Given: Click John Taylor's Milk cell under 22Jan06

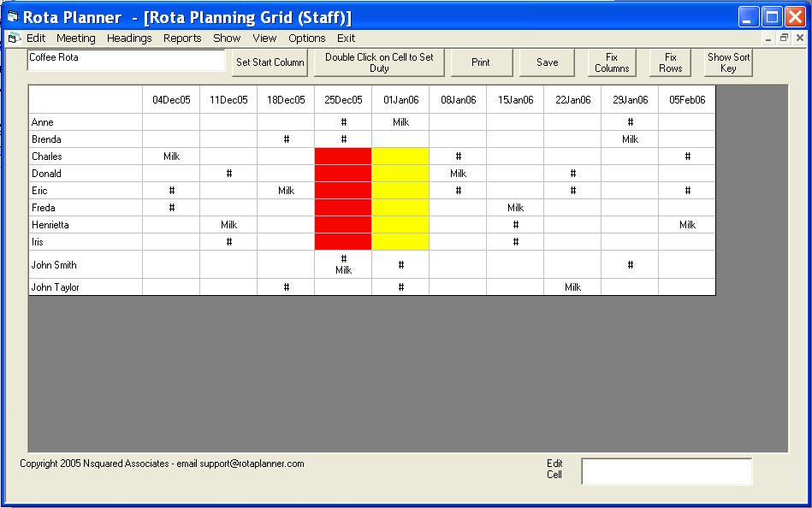Looking at the screenshot, I should [x=572, y=286].
